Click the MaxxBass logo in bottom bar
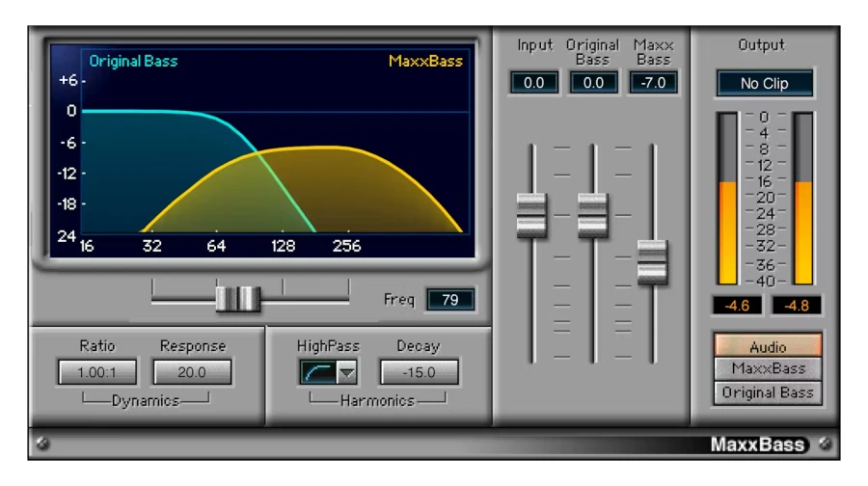Viewport: 868px width, 486px height. point(757,445)
